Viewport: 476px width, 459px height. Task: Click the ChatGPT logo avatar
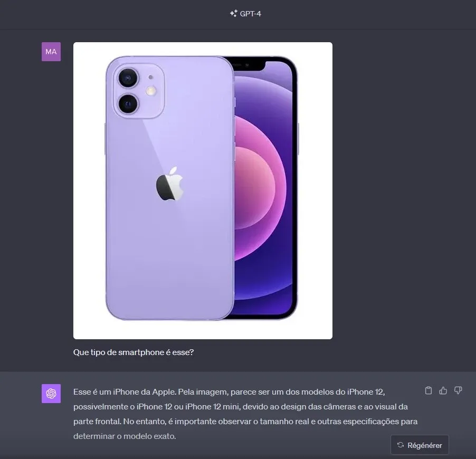(51, 394)
